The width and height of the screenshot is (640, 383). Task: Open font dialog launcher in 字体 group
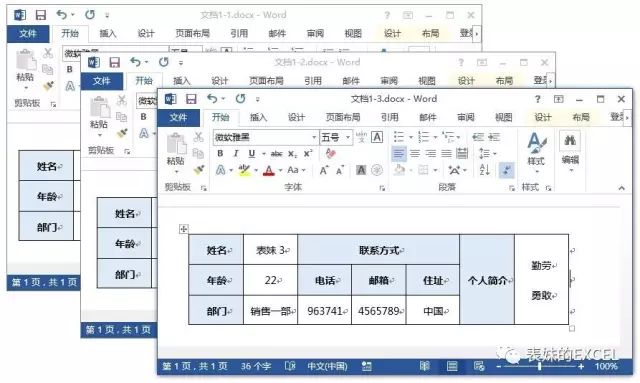click(382, 188)
